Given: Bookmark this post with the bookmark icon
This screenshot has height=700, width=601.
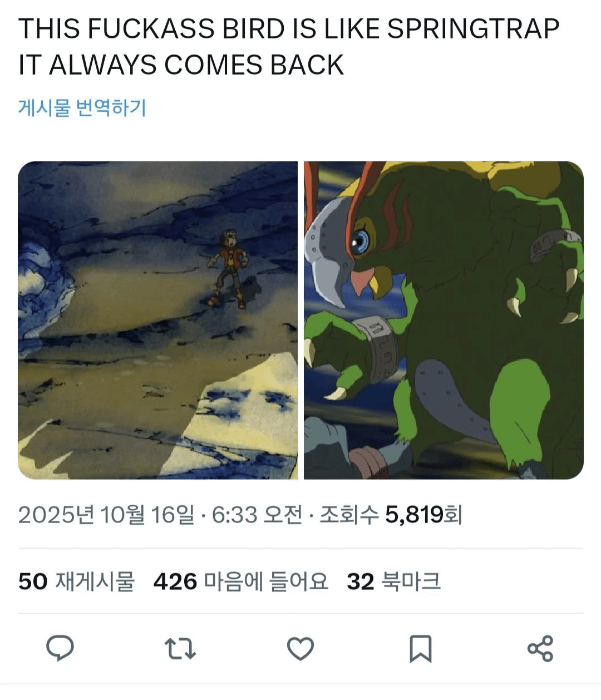Looking at the screenshot, I should click(x=420, y=649).
